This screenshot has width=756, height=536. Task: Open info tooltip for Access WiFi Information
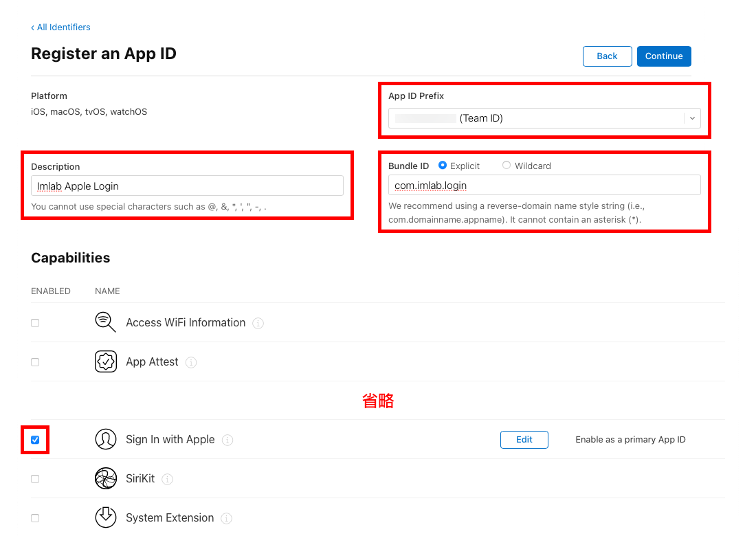pos(258,323)
